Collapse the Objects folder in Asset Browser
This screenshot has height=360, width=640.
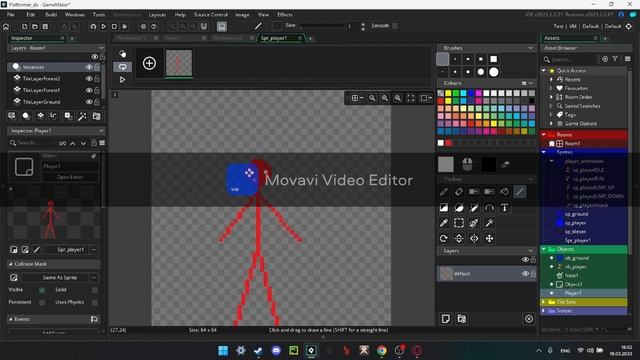544,249
